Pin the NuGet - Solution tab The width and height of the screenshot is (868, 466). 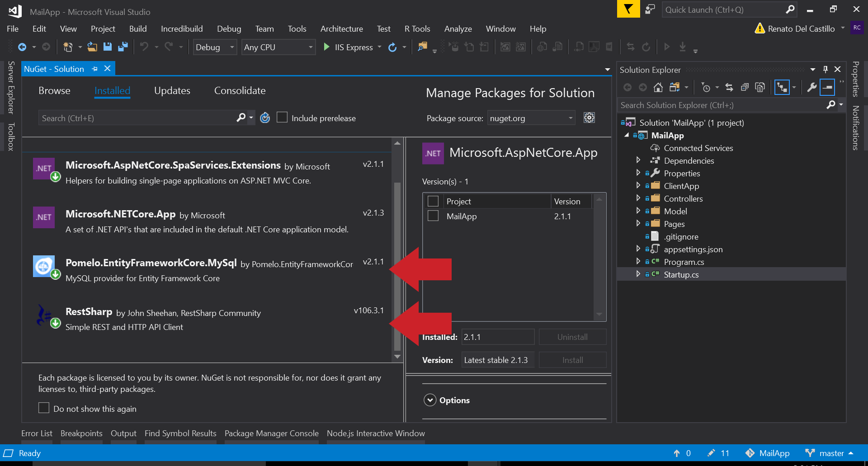tap(94, 69)
